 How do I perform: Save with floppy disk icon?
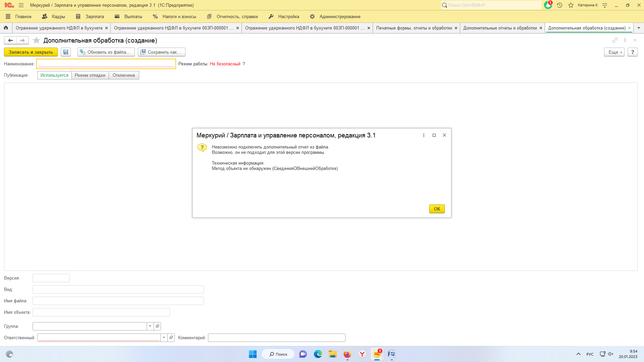(66, 52)
